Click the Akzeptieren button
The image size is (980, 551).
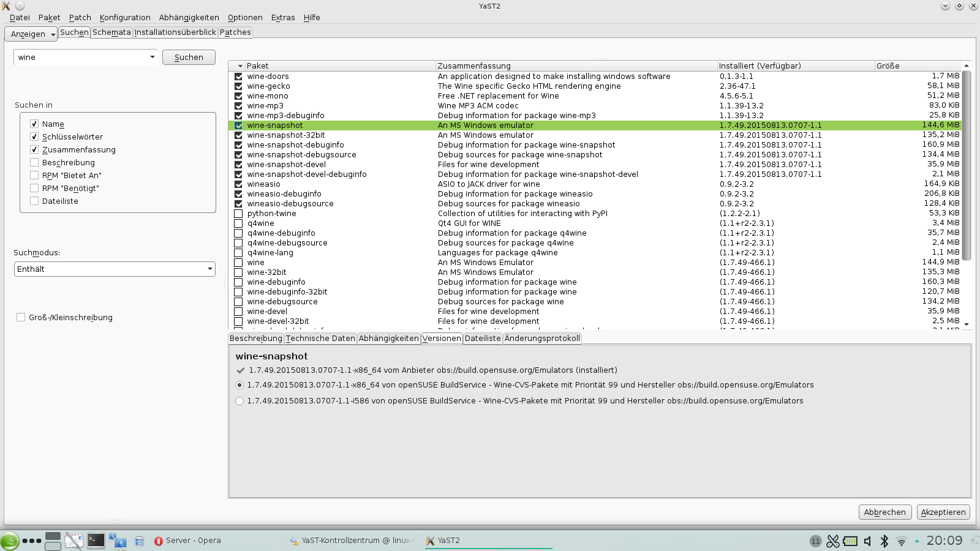943,512
